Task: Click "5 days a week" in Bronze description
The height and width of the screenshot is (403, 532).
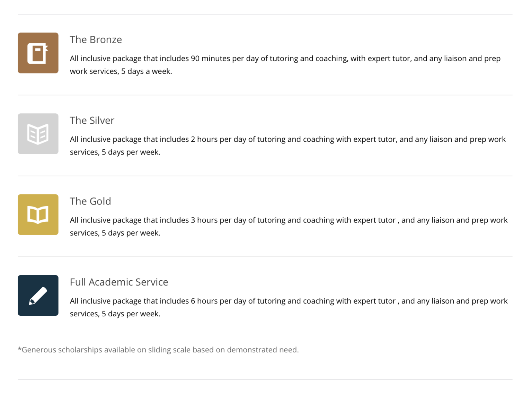Action: point(146,71)
